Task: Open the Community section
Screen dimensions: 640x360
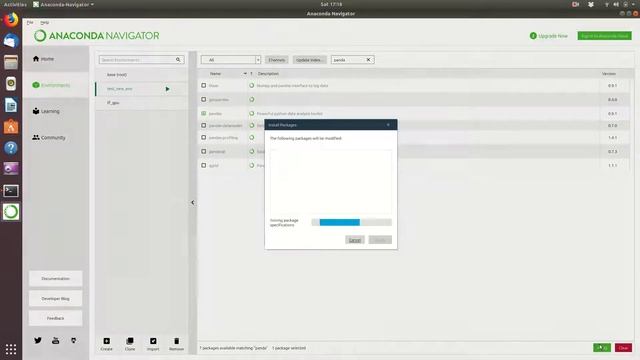Action: pos(49,138)
